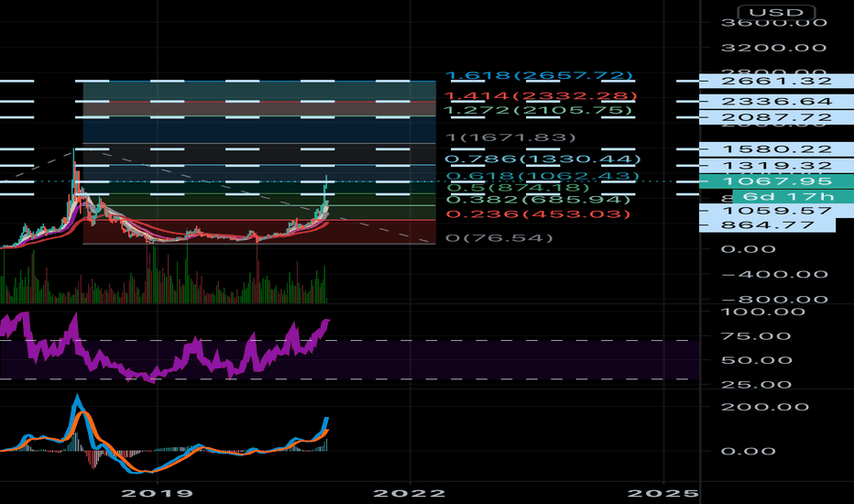This screenshot has height=504, width=854.
Task: Select the 0.5(874.18) Fibonacci label
Action: 518,188
